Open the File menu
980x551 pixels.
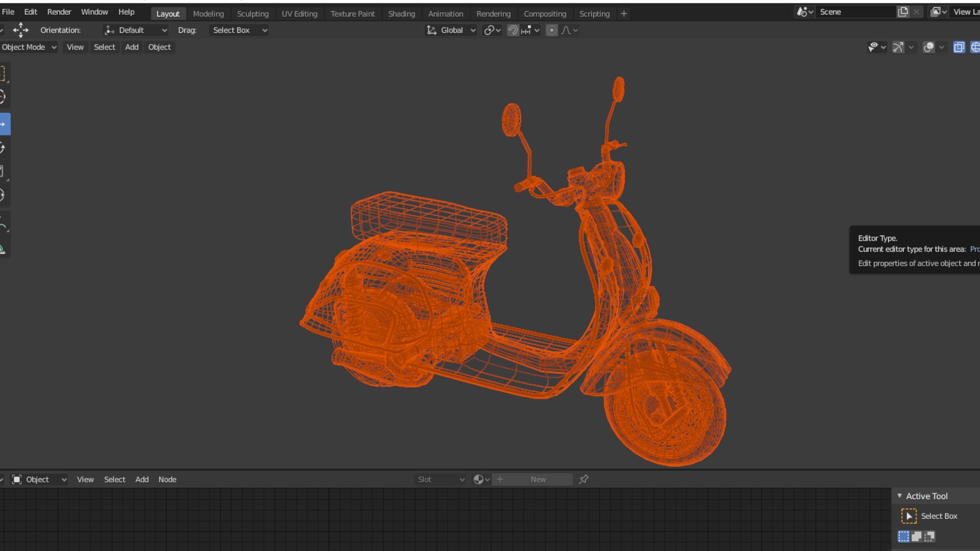9,12
